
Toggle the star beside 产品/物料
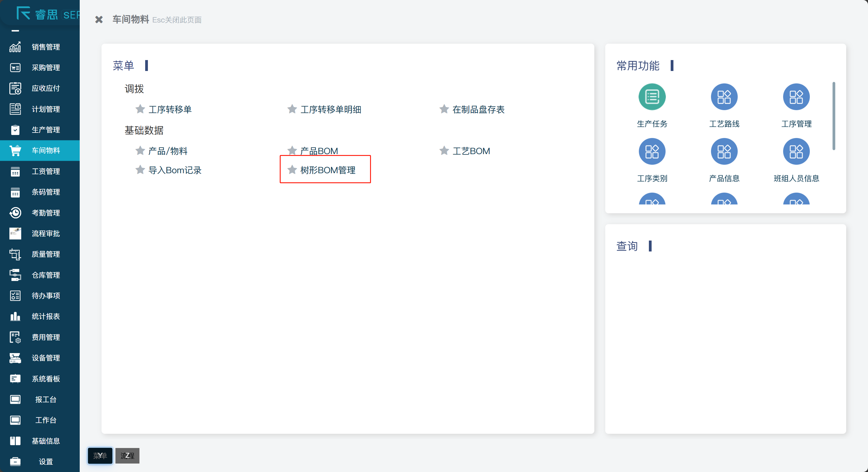pos(140,150)
